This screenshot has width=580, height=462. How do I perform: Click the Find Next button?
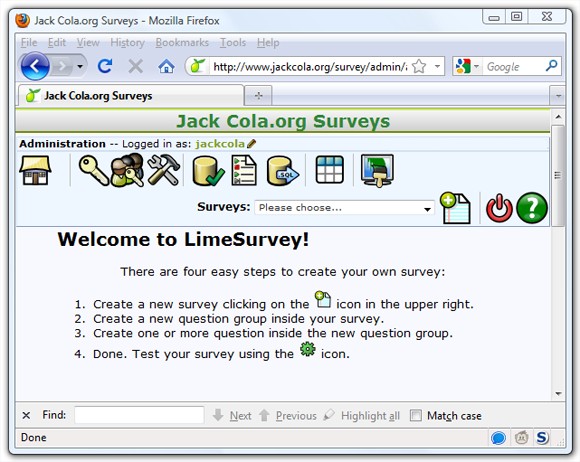(x=232, y=415)
